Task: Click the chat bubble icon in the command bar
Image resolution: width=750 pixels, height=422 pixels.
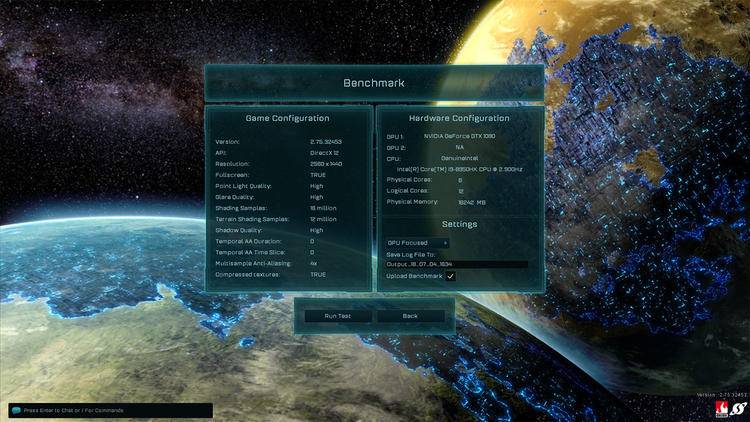Action: [16, 410]
